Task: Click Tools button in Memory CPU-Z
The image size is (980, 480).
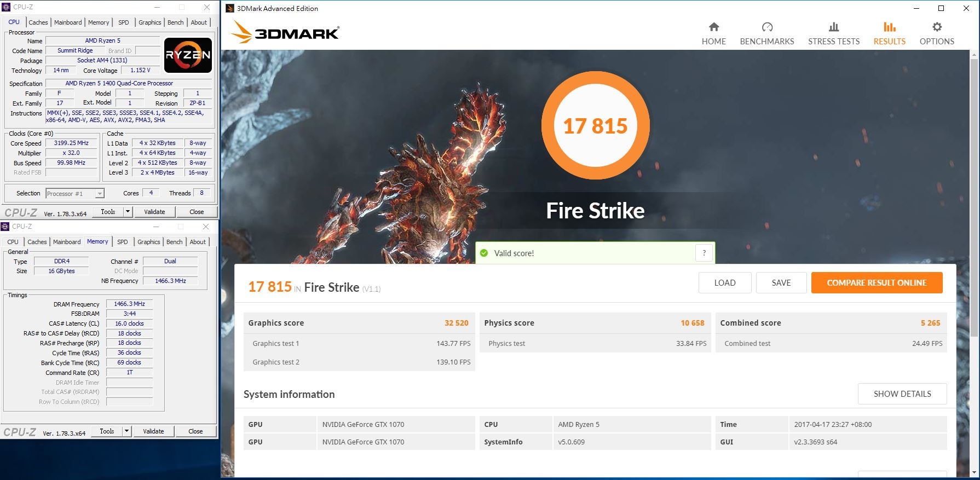Action: (107, 431)
